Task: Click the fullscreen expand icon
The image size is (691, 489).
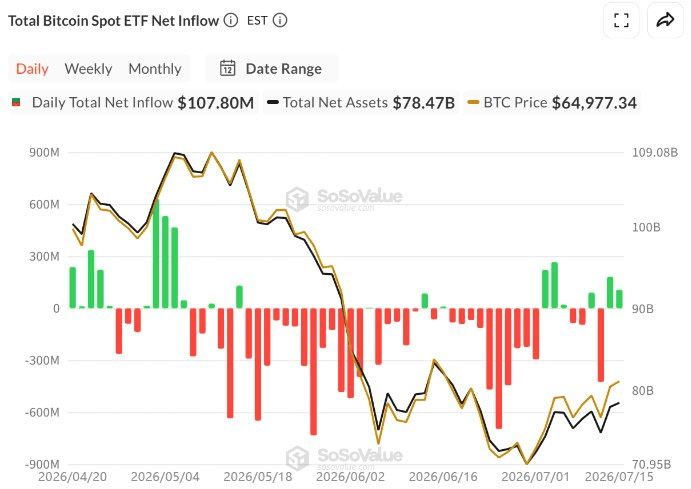Action: [621, 20]
